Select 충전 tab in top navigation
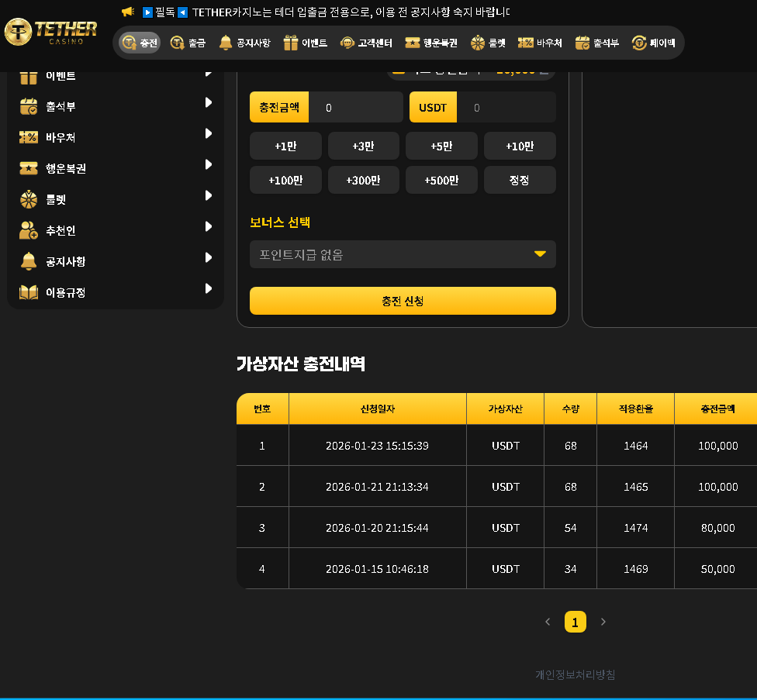The image size is (757, 700). (140, 43)
